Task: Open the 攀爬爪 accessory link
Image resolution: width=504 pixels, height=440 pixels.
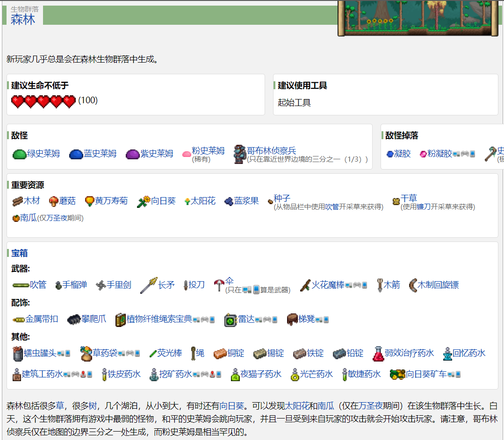Action: pyautogui.click(x=94, y=319)
